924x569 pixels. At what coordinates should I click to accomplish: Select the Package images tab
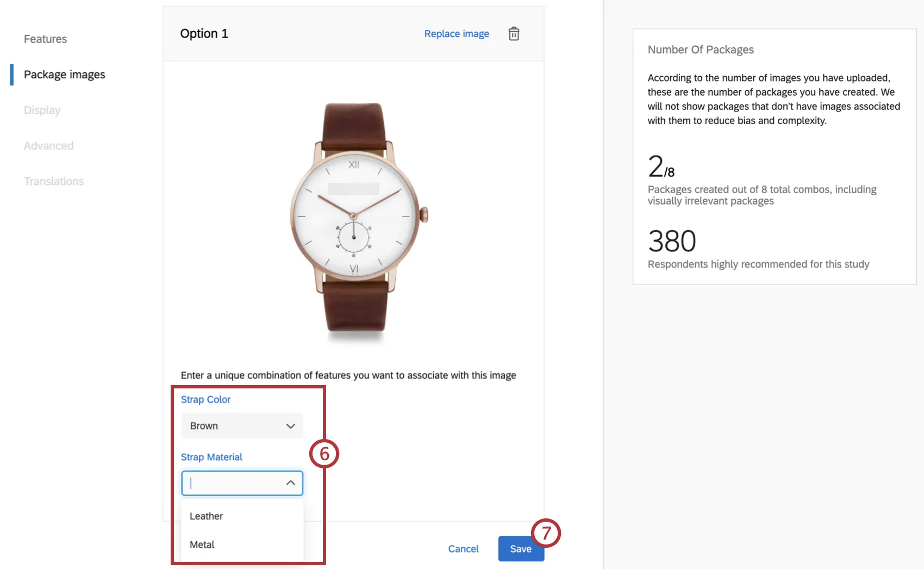[x=64, y=74]
